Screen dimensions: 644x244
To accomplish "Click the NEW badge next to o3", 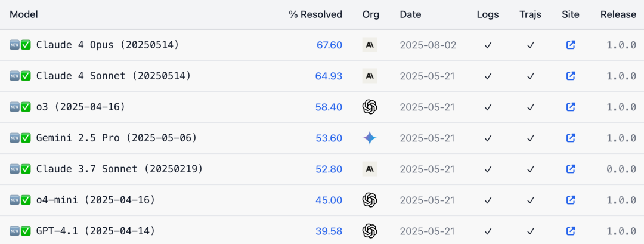I will [x=15, y=107].
